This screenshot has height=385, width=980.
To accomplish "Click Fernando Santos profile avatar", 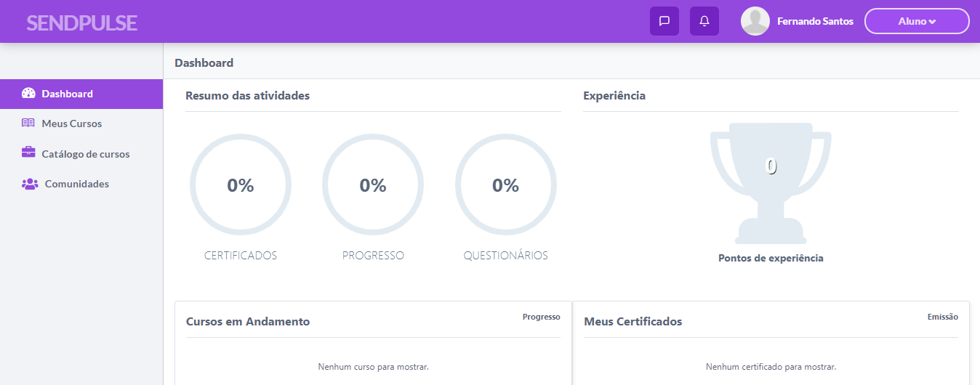I will click(755, 21).
